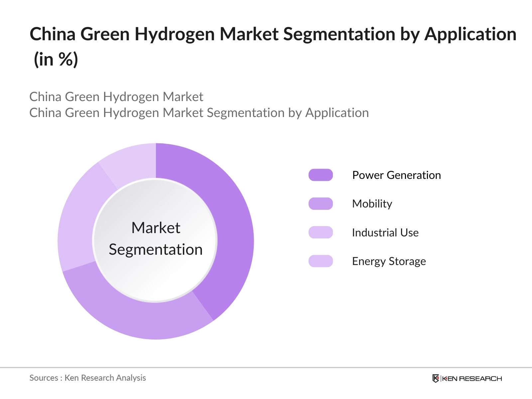Viewport: 532px width, 399px height.
Task: Click the Energy Storage legend label text
Action: [x=389, y=261]
